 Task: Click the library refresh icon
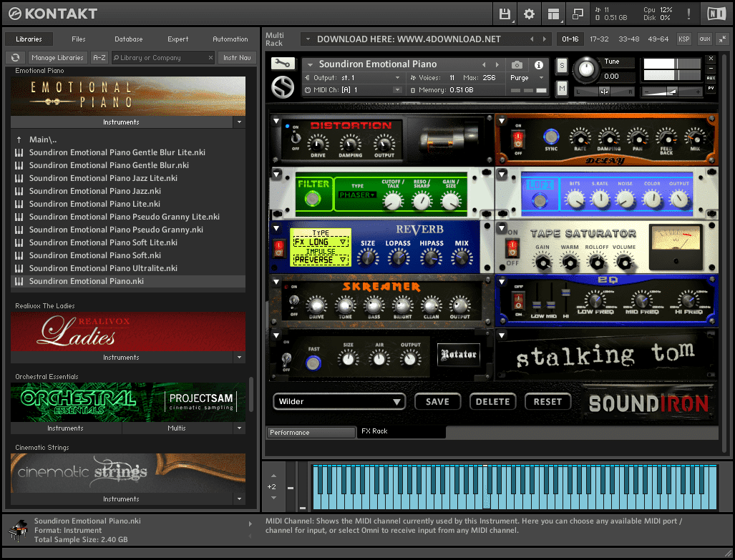tap(16, 58)
